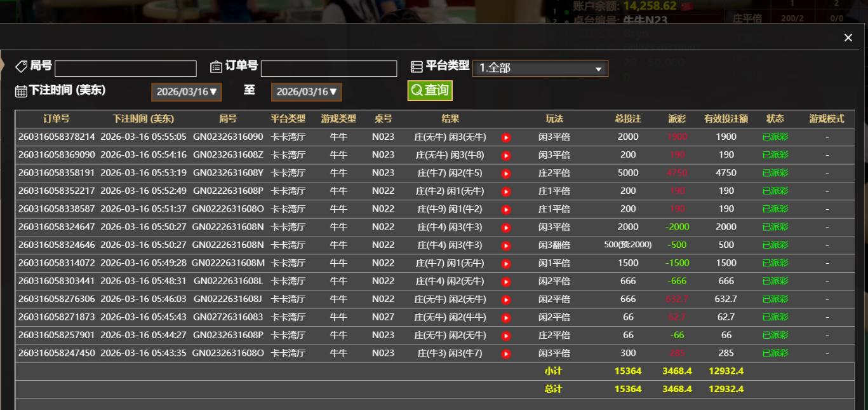868x410 pixels.
Task: Play replay for order 260316058369090
Action: pyautogui.click(x=506, y=155)
